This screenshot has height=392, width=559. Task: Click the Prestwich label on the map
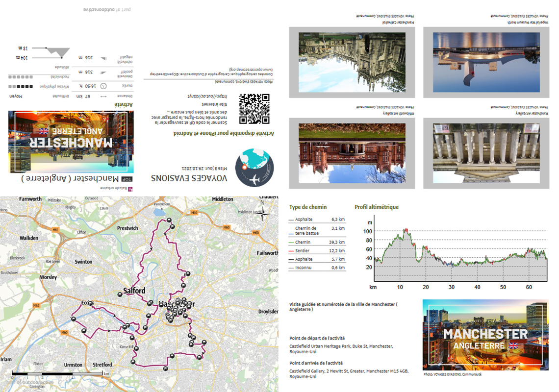pos(127,228)
